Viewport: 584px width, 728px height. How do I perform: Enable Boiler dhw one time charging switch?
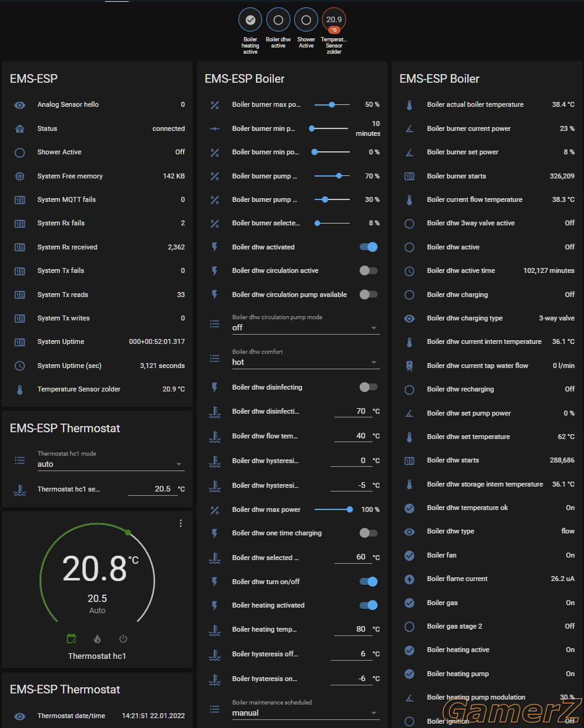click(368, 533)
